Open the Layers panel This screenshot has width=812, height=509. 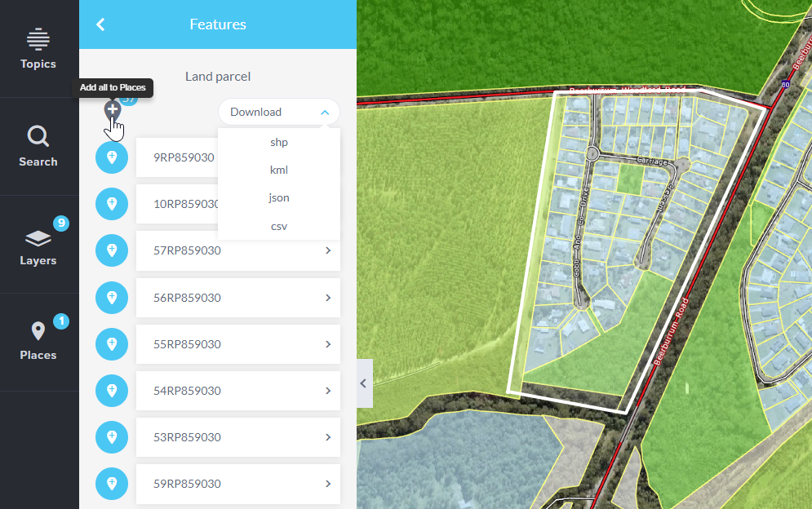click(38, 245)
